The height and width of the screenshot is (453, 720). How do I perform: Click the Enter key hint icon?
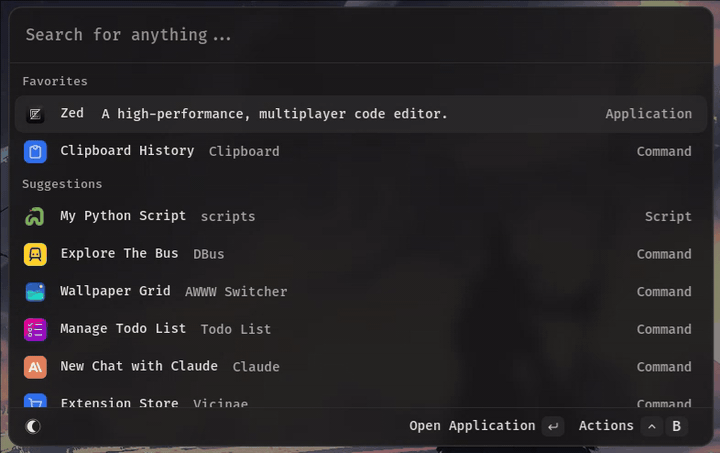click(553, 427)
